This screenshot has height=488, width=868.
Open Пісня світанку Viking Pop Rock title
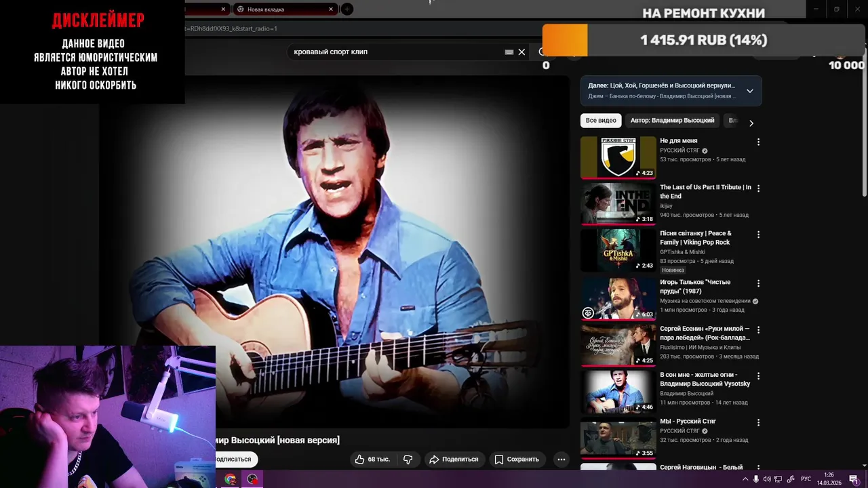tap(696, 238)
